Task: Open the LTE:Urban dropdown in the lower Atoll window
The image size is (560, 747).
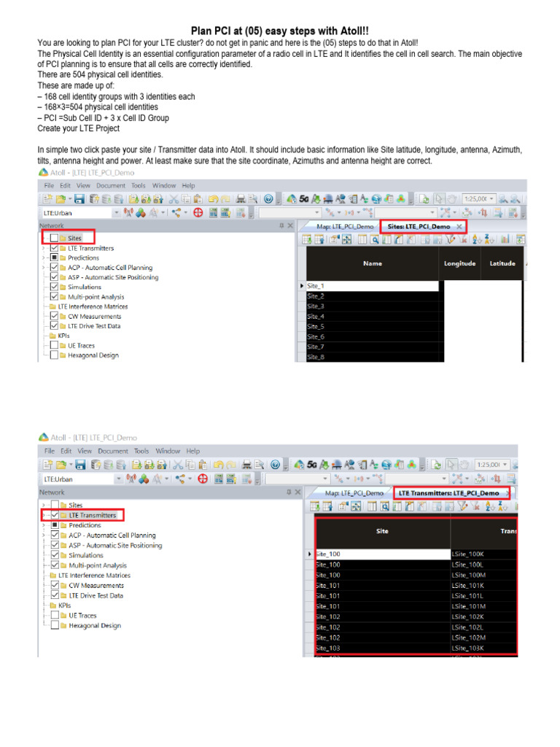Action: (119, 479)
